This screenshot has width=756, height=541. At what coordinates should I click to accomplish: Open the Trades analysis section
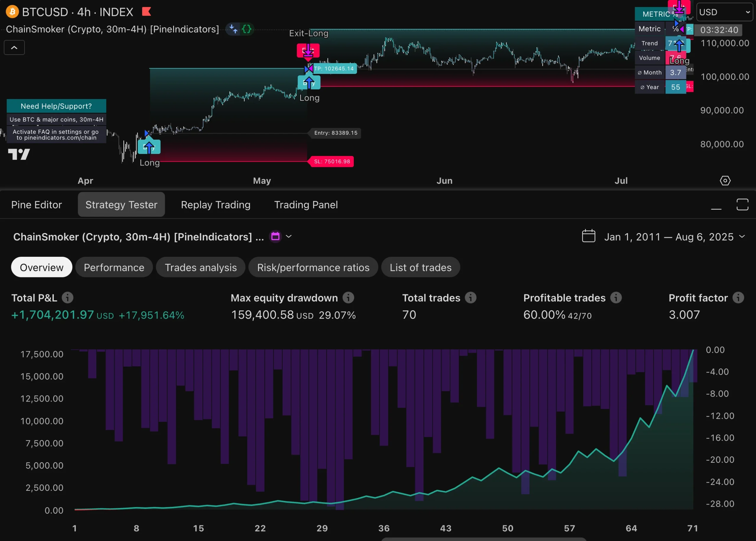click(x=201, y=267)
